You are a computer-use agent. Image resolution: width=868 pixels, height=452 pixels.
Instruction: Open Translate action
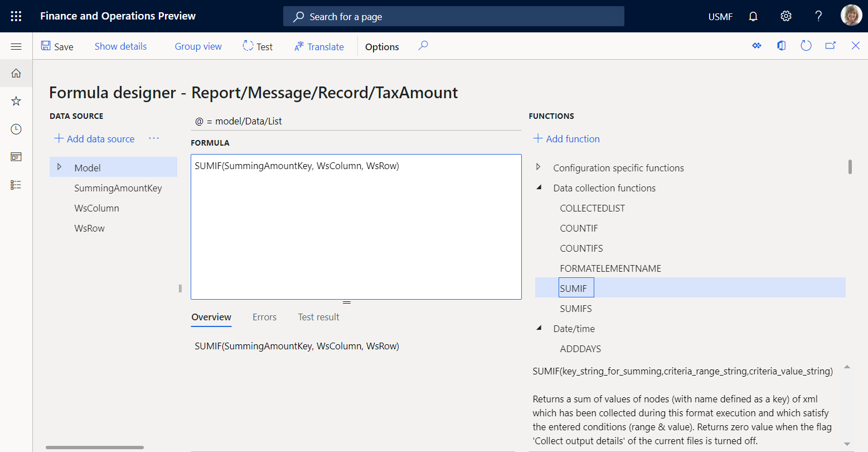point(319,46)
